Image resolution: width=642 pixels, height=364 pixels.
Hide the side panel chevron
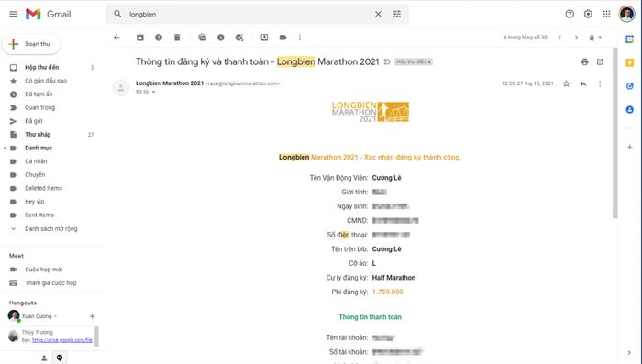[x=629, y=352]
